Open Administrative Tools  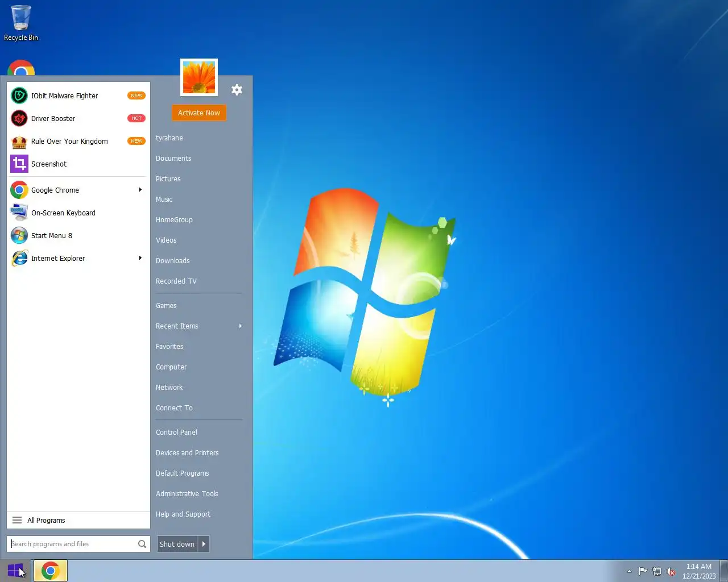click(x=187, y=494)
